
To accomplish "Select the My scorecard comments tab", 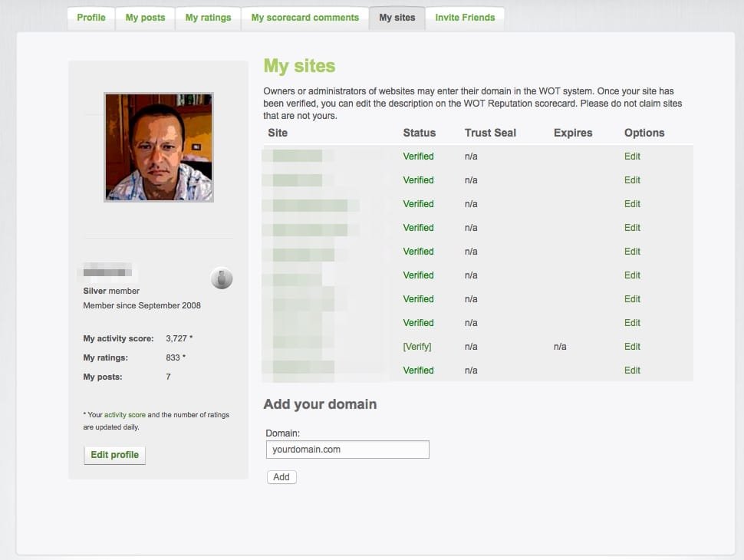I will 305,18.
